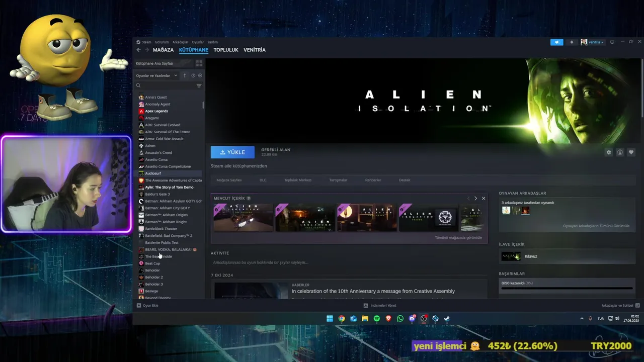
Task: Open advanced library filter options
Action: (199, 85)
